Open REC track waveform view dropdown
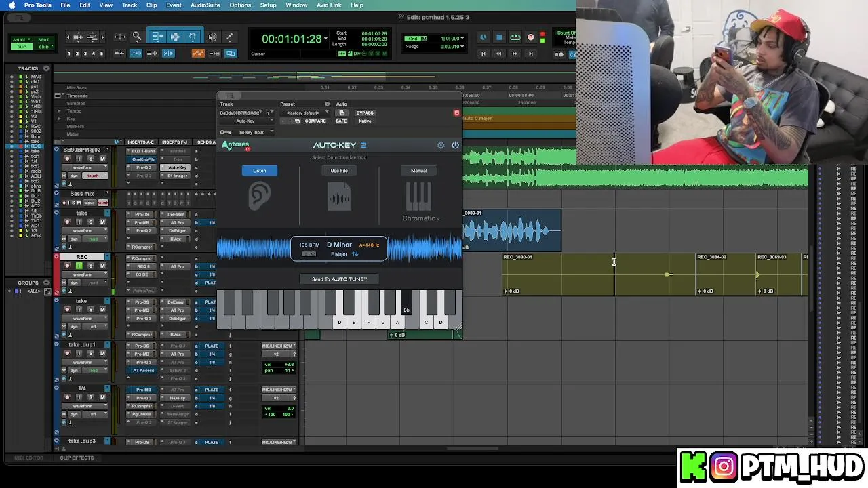 tap(85, 274)
